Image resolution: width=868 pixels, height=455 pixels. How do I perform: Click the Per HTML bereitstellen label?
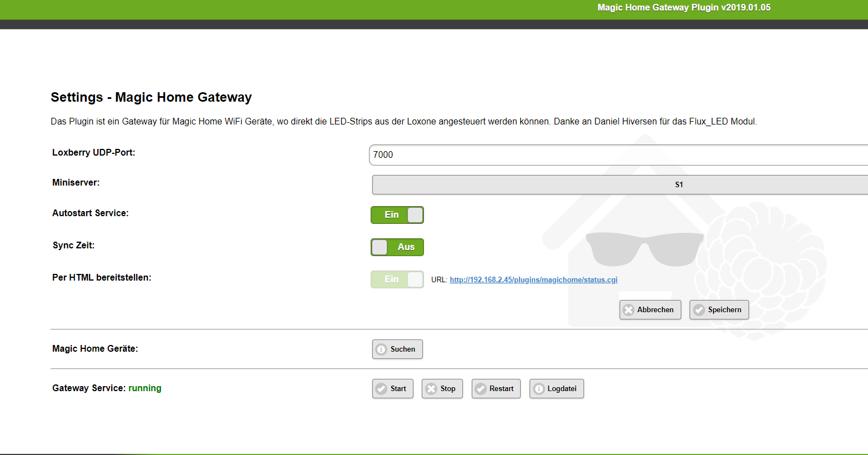102,278
